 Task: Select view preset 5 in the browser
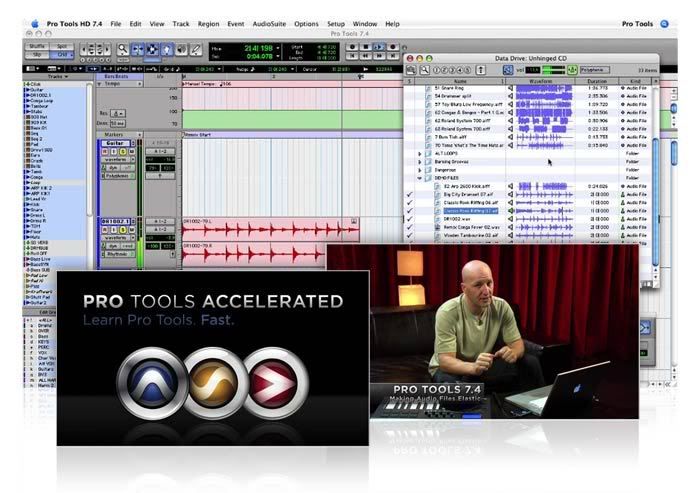coord(467,70)
